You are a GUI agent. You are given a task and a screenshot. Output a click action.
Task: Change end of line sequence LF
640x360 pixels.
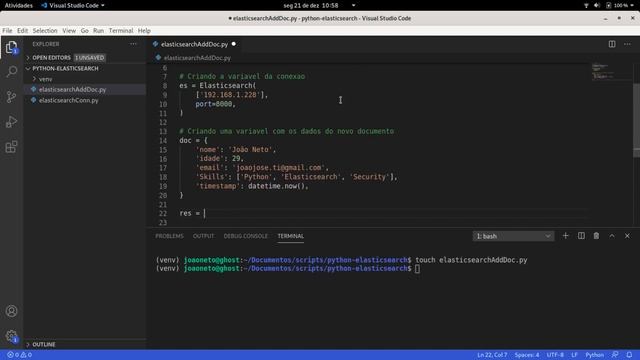574,355
